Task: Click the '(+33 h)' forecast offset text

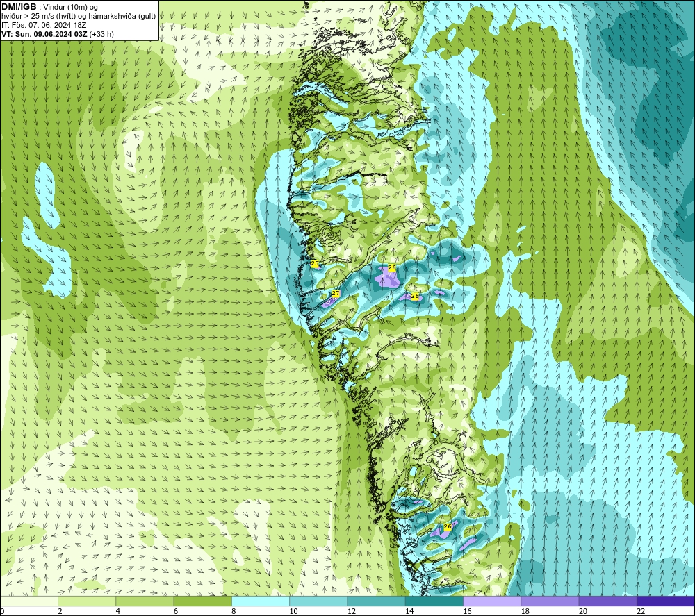Action: [x=101, y=34]
